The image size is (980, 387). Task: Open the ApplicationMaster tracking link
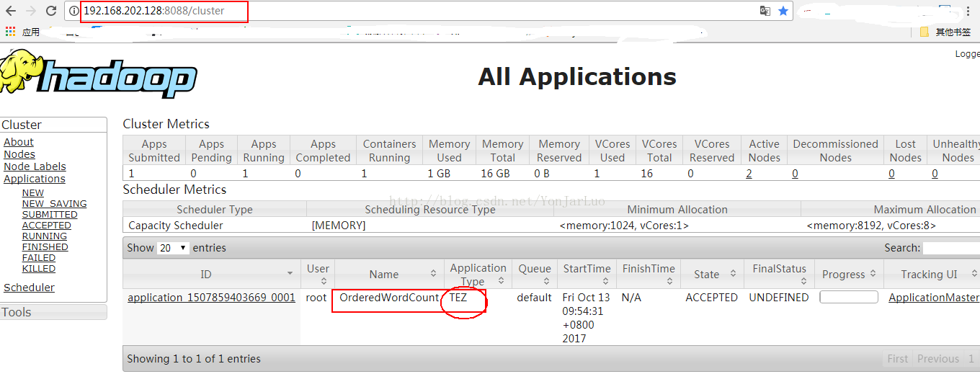pos(934,298)
